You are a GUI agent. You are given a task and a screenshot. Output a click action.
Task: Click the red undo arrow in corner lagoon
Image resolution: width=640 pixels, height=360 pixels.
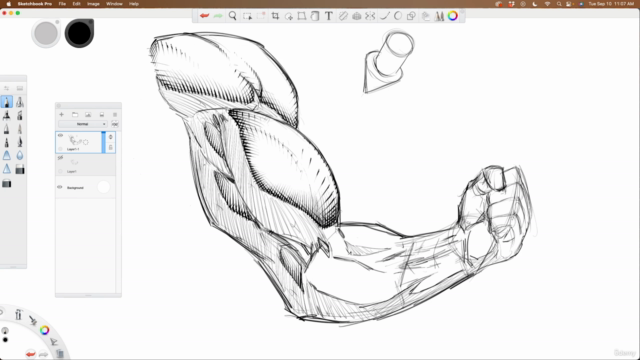pyautogui.click(x=31, y=353)
